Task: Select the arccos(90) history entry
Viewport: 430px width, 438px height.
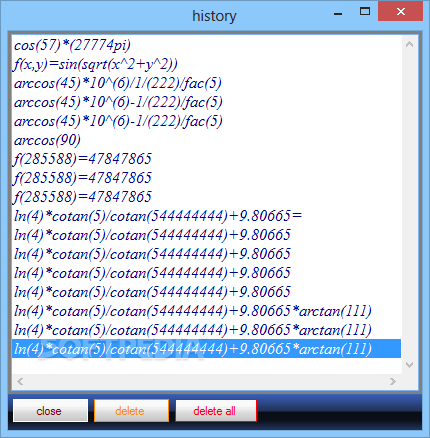Action: tap(206, 140)
